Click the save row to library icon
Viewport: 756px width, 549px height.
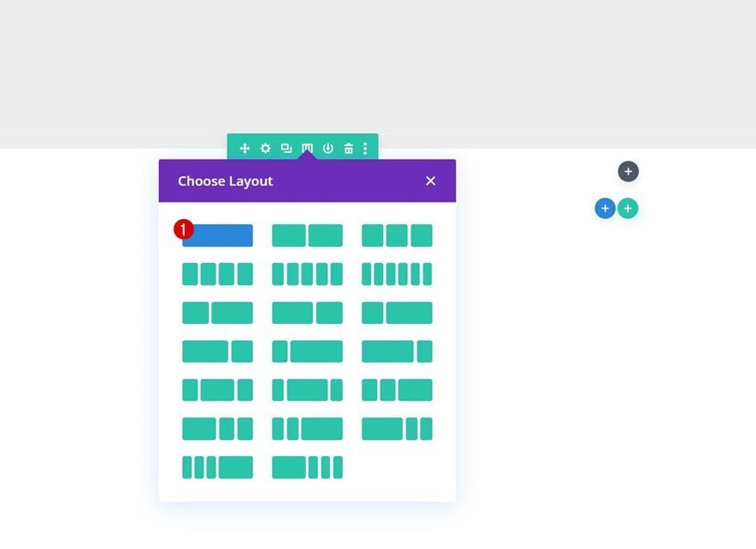click(327, 149)
